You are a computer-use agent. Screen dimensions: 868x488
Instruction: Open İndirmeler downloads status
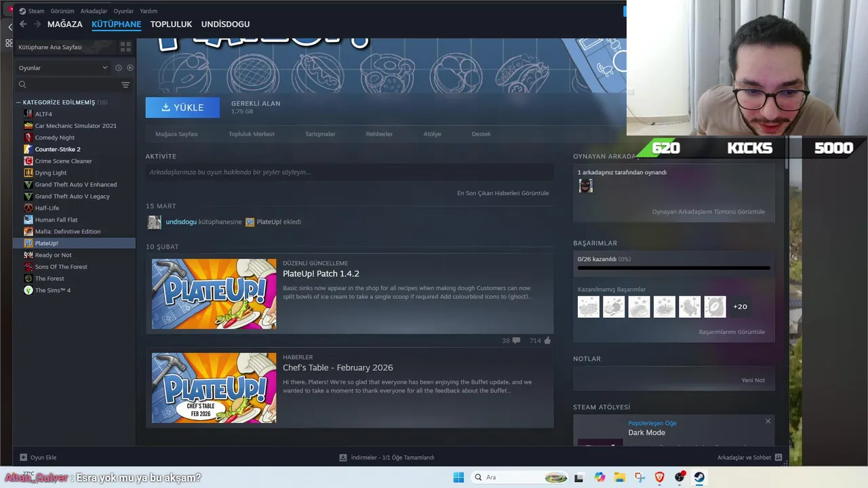click(x=387, y=457)
